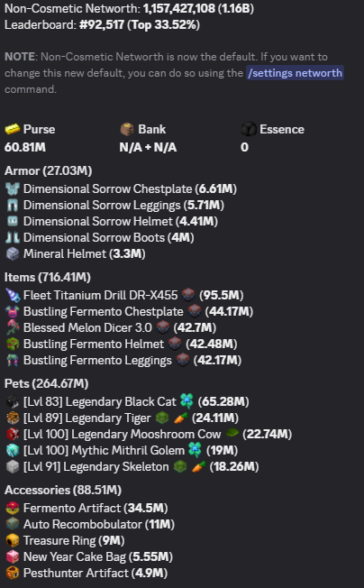Viewport: 364px width, 588px height.
Task: Click the Dimensional Sorrow Chestplate icon
Action: [x=13, y=188]
